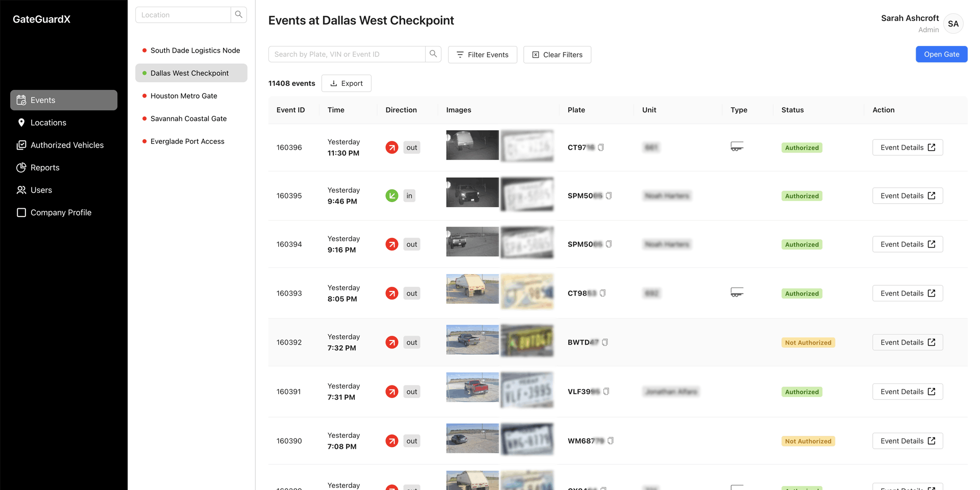Select Everglade Port Access location
Image resolution: width=980 pixels, height=490 pixels.
click(x=187, y=141)
